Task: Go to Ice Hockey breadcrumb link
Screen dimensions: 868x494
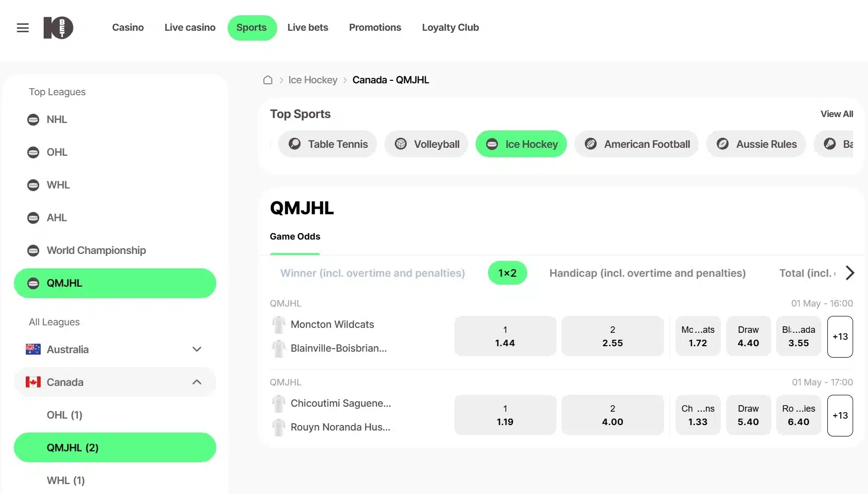Action: (x=313, y=80)
